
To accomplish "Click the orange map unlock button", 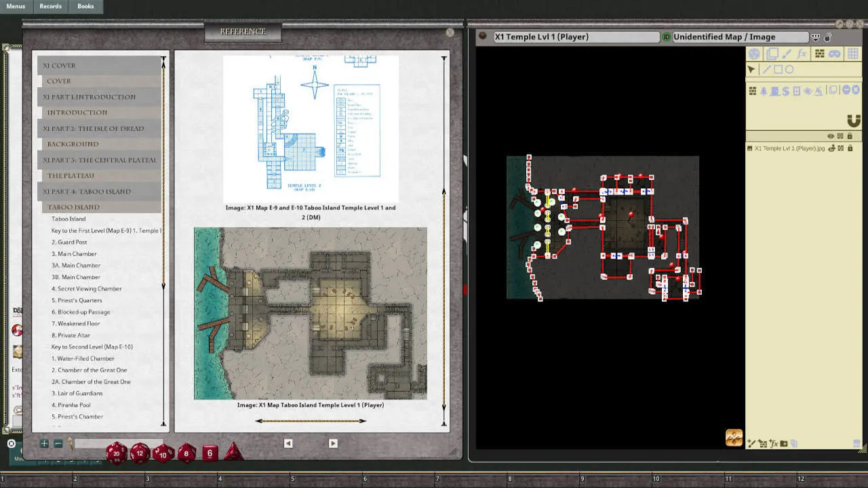I will tap(734, 438).
